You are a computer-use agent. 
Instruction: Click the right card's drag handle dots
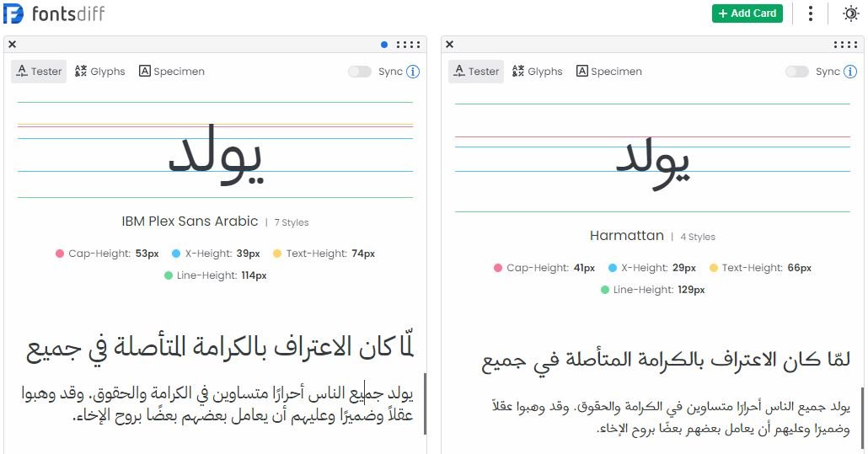(845, 45)
